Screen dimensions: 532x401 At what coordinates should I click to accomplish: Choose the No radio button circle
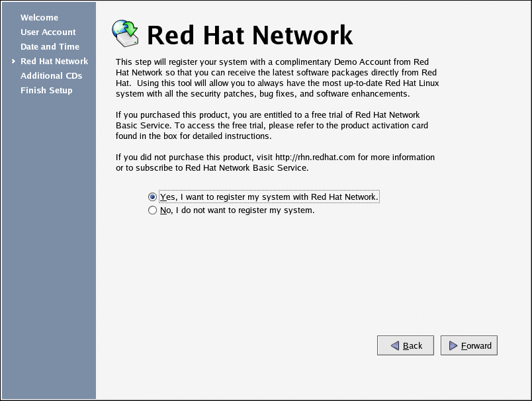click(x=153, y=210)
